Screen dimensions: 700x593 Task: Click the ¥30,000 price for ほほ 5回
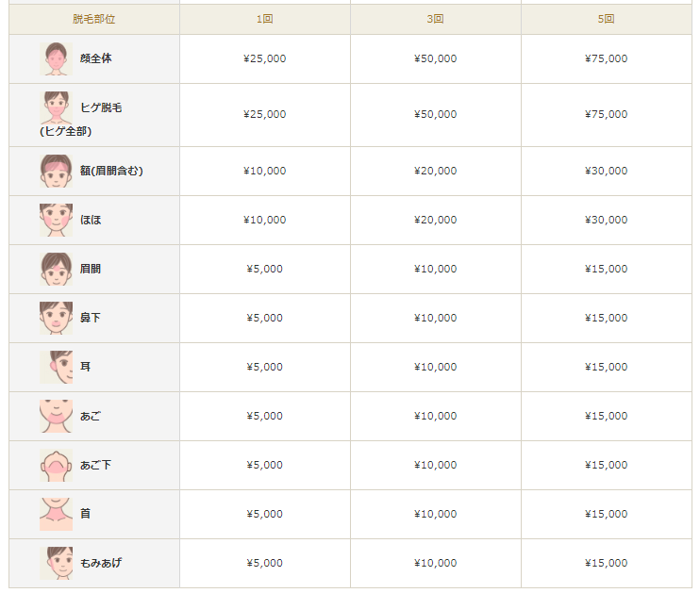[606, 220]
